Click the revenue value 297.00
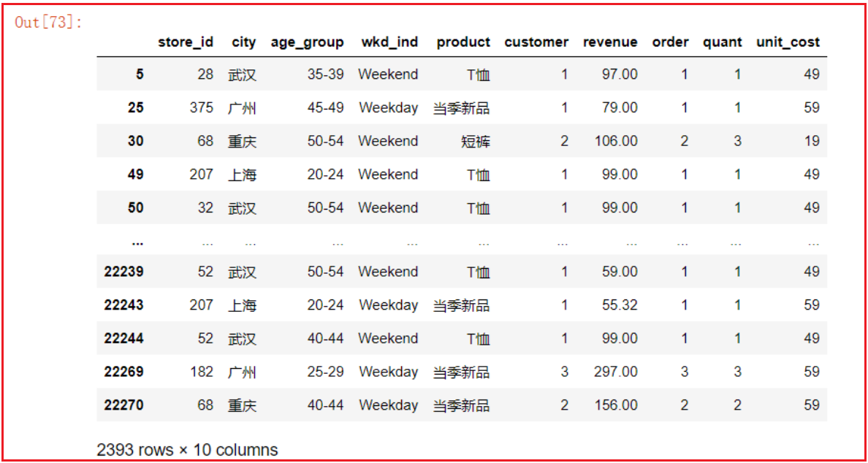Image resolution: width=868 pixels, height=463 pixels. [615, 372]
